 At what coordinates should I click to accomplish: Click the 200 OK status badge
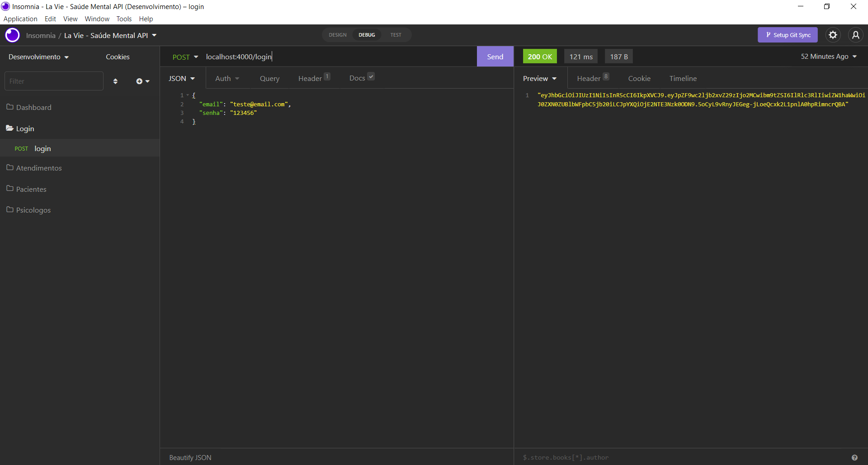click(x=540, y=57)
